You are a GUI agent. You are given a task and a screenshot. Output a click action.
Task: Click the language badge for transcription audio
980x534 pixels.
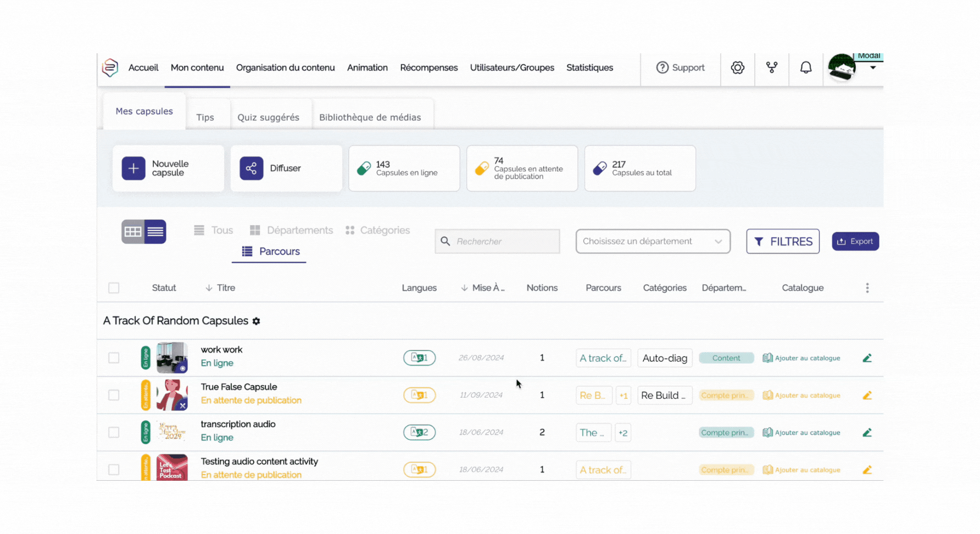pos(419,432)
